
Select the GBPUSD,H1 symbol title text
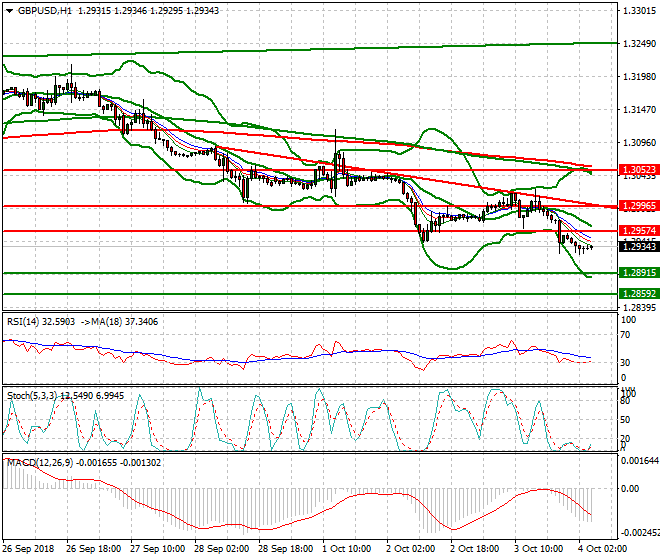(x=45, y=11)
